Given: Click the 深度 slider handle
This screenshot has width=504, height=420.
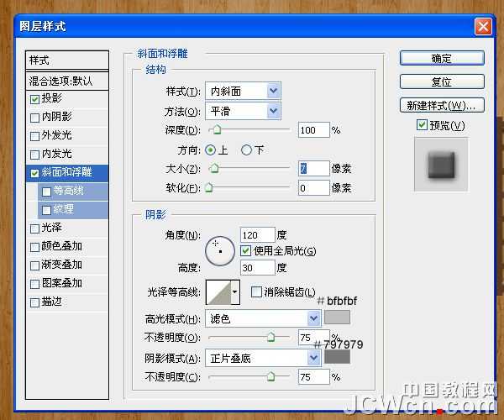Looking at the screenshot, I should point(217,130).
